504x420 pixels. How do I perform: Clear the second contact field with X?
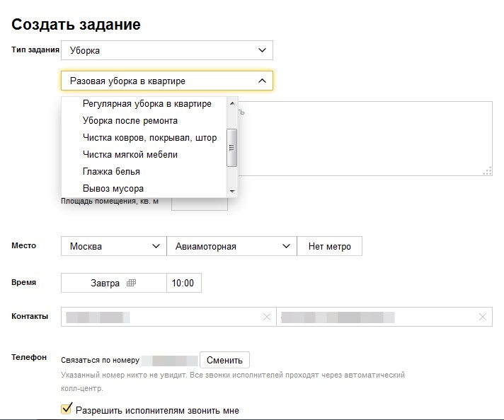click(483, 317)
